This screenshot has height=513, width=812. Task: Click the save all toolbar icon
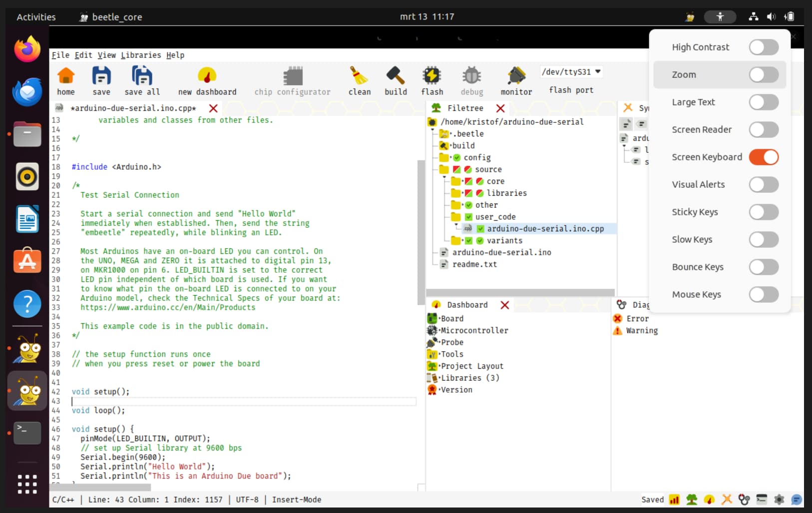[142, 76]
